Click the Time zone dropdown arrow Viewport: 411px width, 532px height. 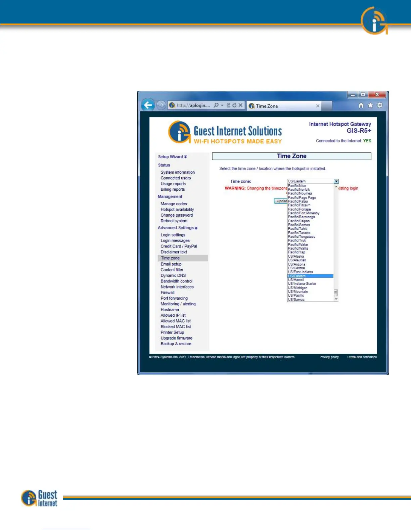click(336, 181)
